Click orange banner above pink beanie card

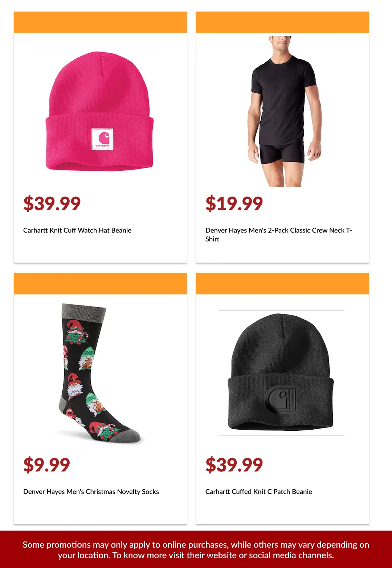[100, 22]
